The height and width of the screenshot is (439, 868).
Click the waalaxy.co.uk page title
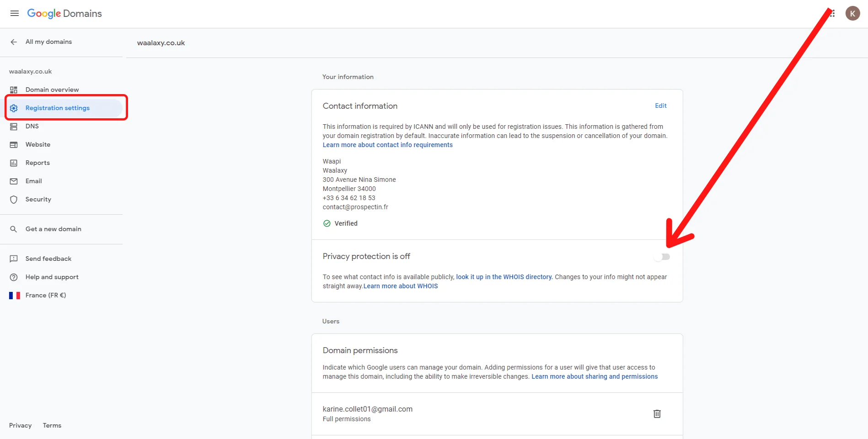[161, 43]
